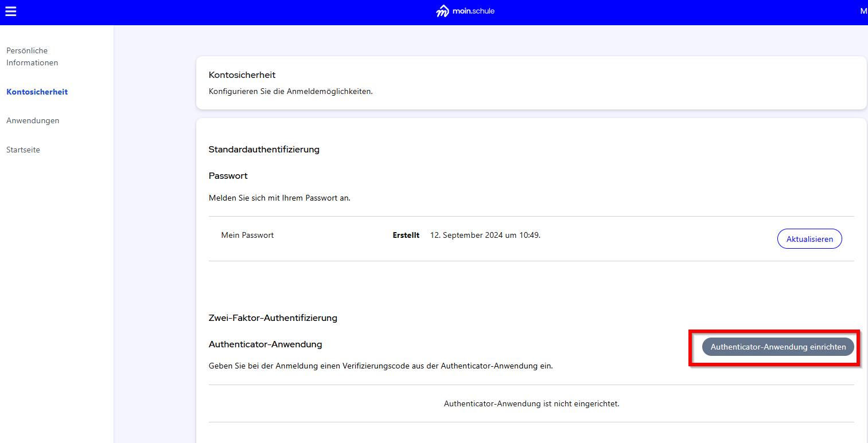Click the moin.schule logo in the top bar
Screen dimensions: 868x443
click(465, 11)
